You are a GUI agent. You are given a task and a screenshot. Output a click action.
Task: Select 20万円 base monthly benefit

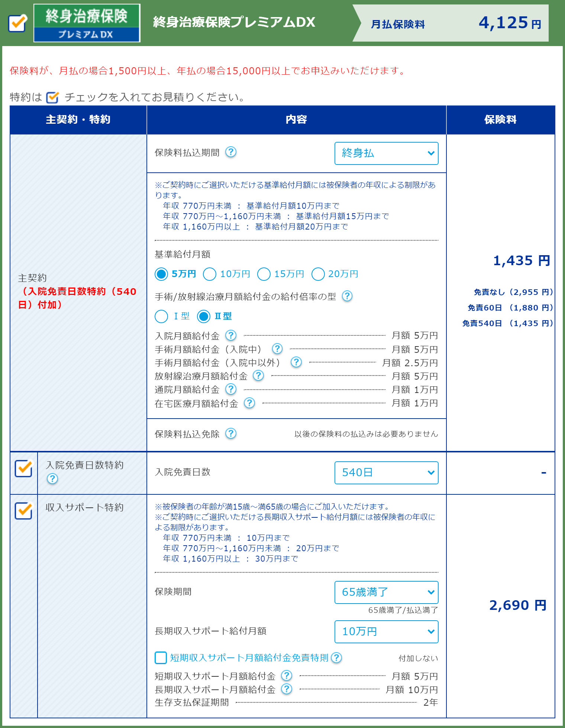pyautogui.click(x=318, y=274)
